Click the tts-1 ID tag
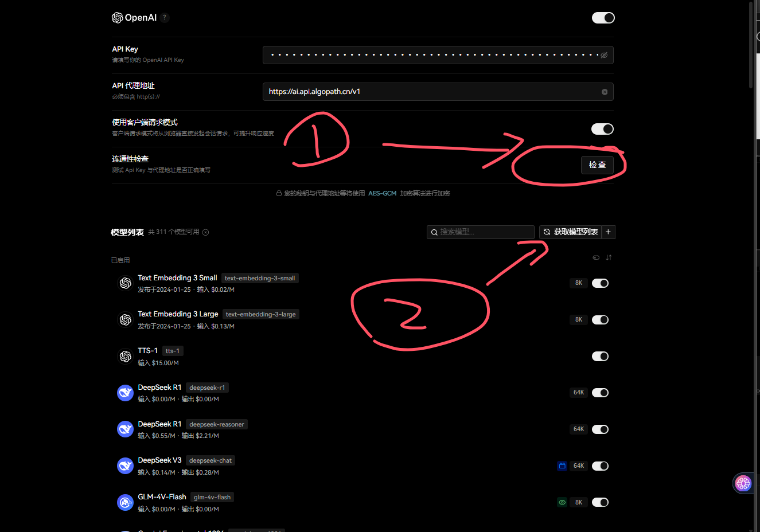 [173, 351]
